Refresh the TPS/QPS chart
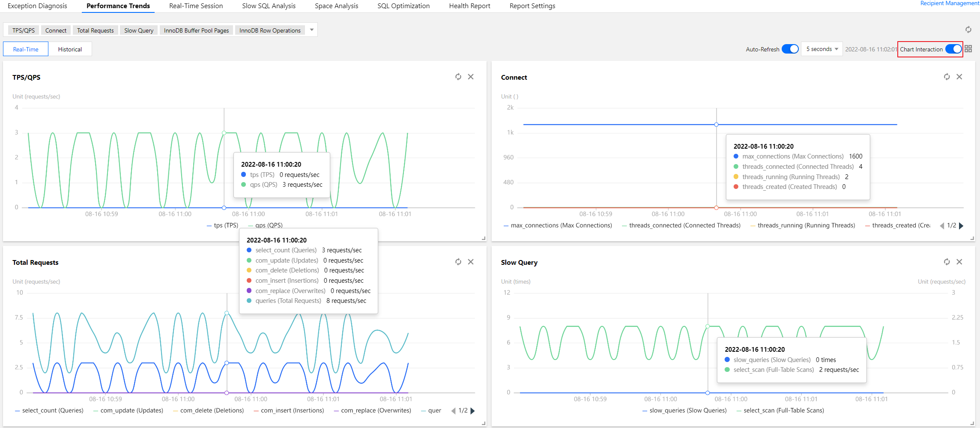Viewport: 980px width, 428px height. click(458, 77)
